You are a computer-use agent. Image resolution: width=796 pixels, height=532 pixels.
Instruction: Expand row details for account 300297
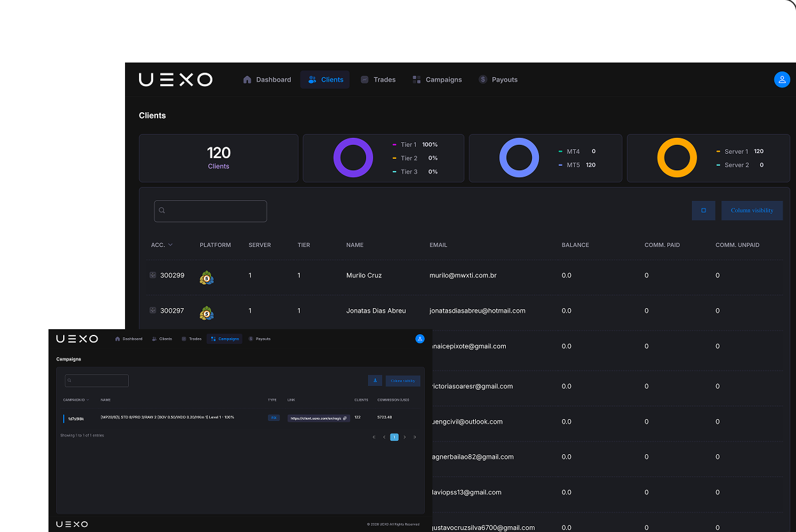coord(153,311)
